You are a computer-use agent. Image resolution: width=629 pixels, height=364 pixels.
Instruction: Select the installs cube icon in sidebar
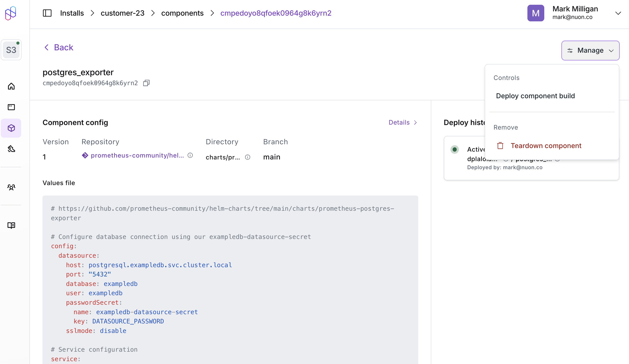click(11, 128)
